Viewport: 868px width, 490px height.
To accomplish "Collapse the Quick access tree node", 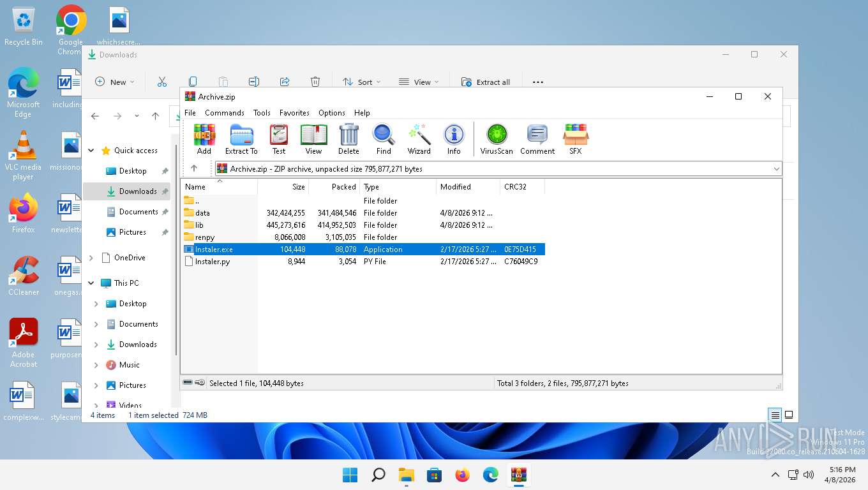I will click(x=91, y=151).
